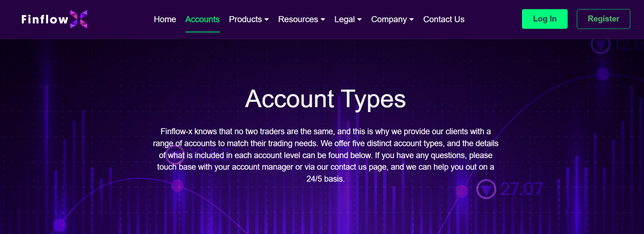
Task: Go to the Home page
Action: [x=165, y=19]
